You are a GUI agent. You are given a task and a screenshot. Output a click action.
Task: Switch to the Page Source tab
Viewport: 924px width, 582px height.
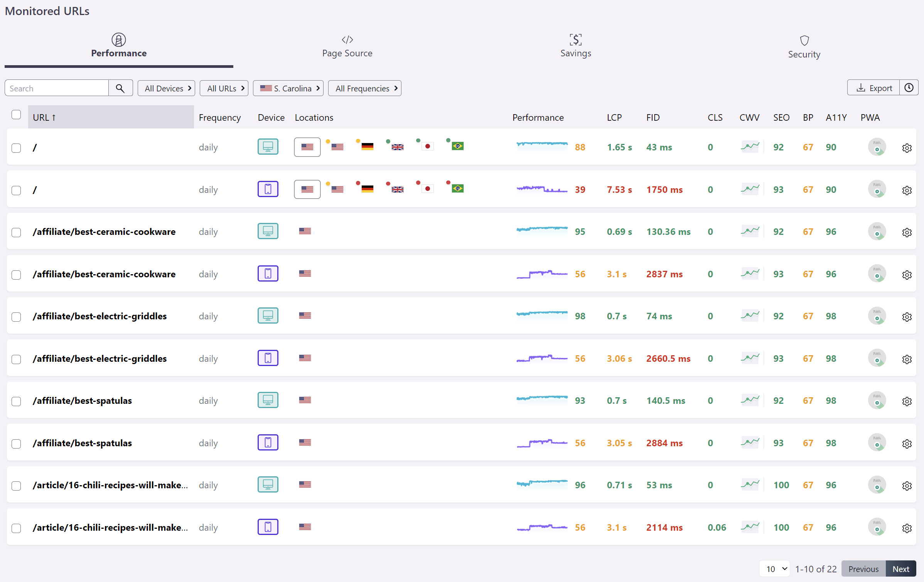pyautogui.click(x=347, y=46)
